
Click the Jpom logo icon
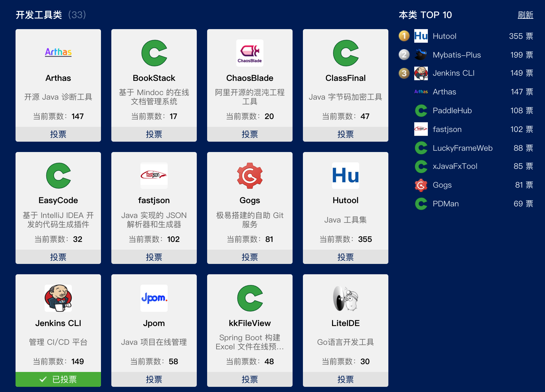[154, 298]
